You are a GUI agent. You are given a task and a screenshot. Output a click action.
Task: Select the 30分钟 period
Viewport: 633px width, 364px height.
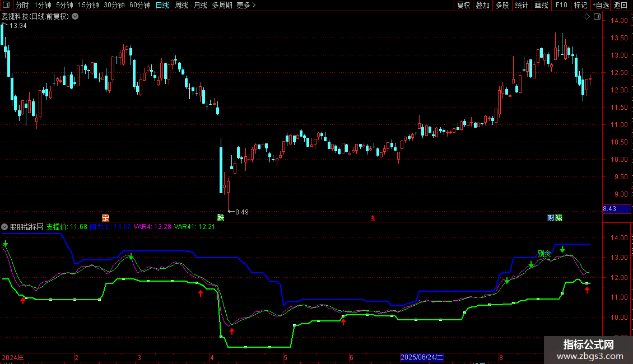(114, 5)
